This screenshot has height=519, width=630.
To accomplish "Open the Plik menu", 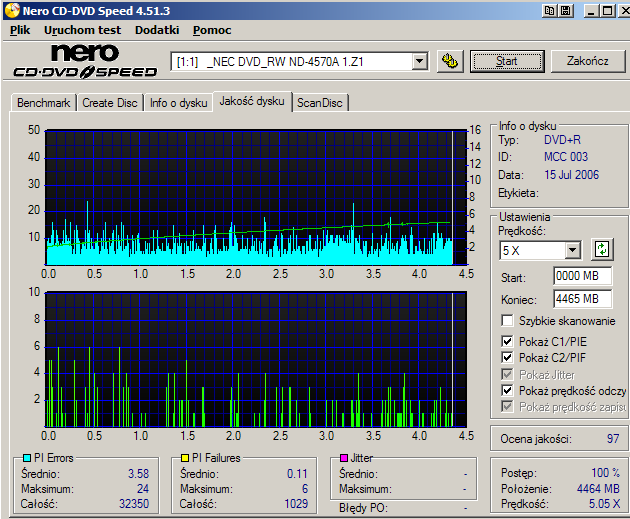I will tap(20, 30).
